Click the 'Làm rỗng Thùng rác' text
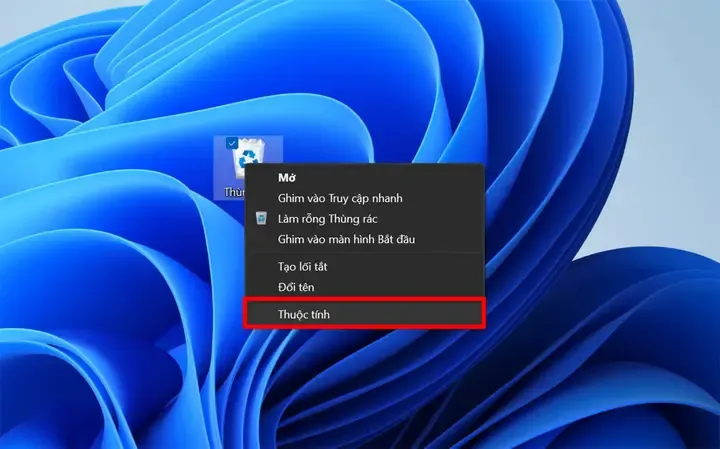 (x=327, y=218)
